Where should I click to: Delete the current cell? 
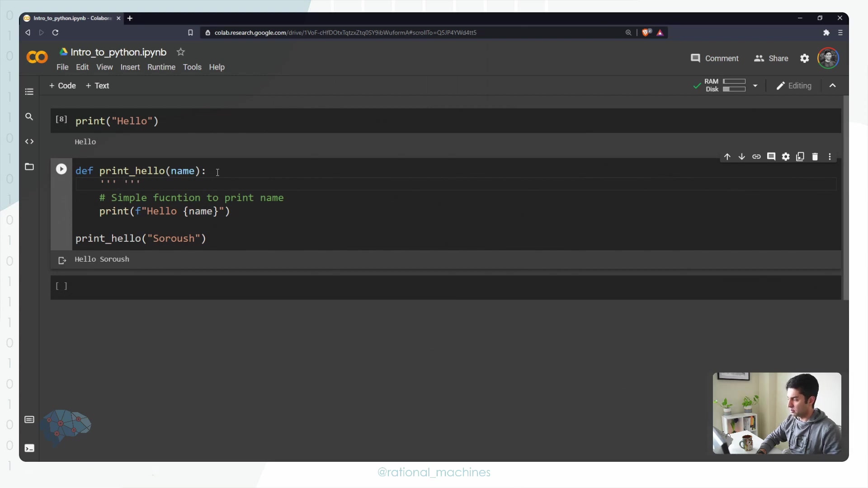click(x=815, y=157)
